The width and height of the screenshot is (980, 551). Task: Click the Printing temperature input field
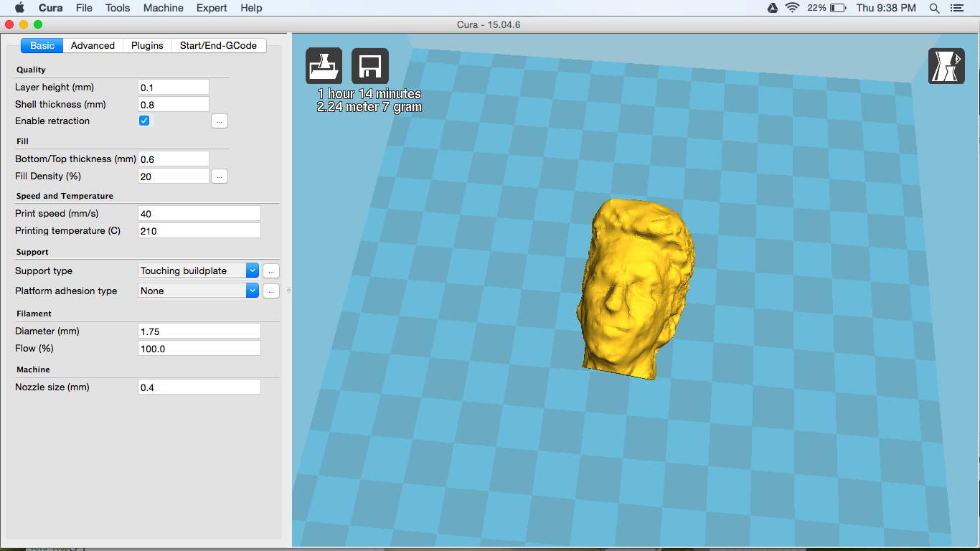pos(199,230)
